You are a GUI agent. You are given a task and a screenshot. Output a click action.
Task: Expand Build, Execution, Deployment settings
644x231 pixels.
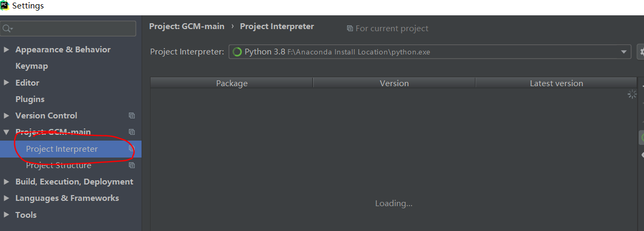6,182
